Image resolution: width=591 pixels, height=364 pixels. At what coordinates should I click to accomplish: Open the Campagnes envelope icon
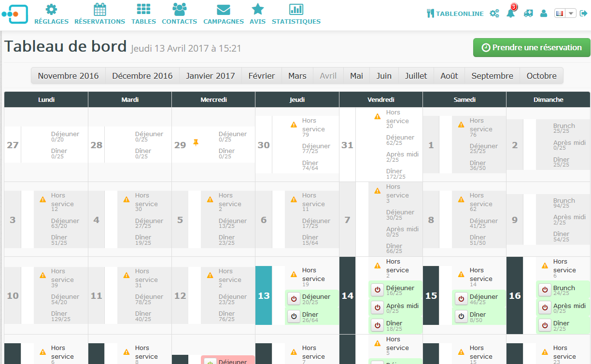click(223, 10)
